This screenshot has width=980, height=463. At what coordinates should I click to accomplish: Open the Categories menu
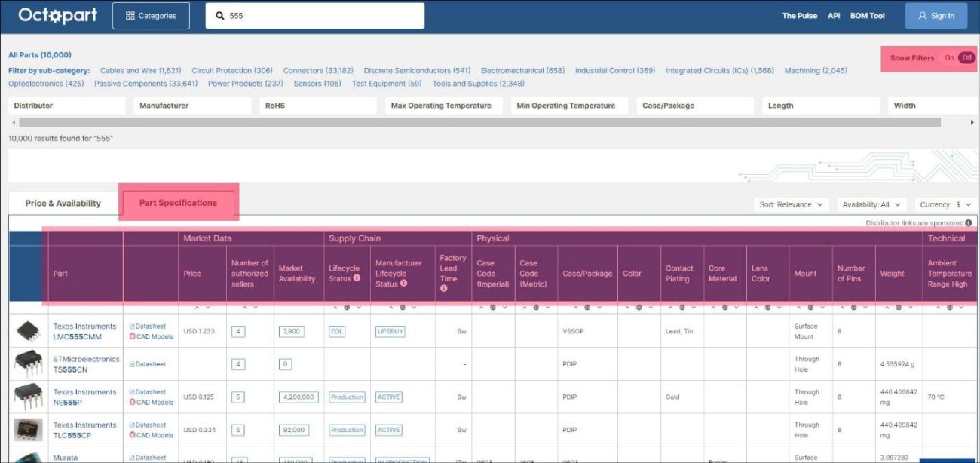[x=151, y=16]
